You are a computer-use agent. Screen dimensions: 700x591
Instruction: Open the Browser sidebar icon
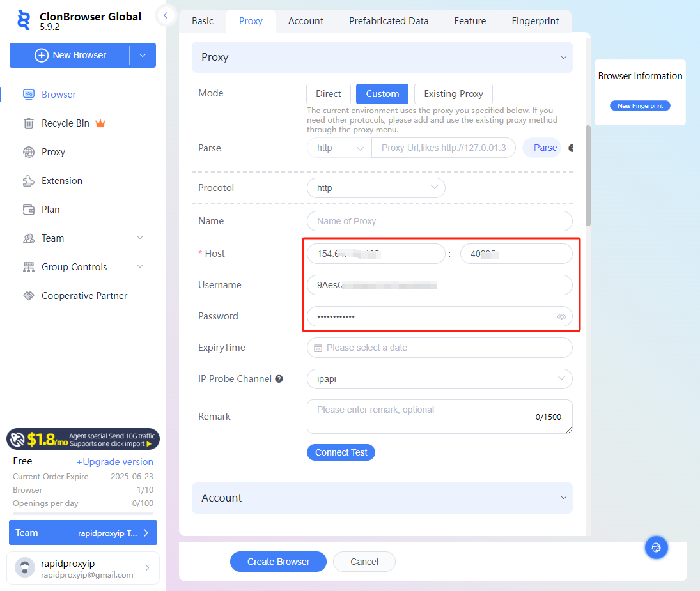29,94
